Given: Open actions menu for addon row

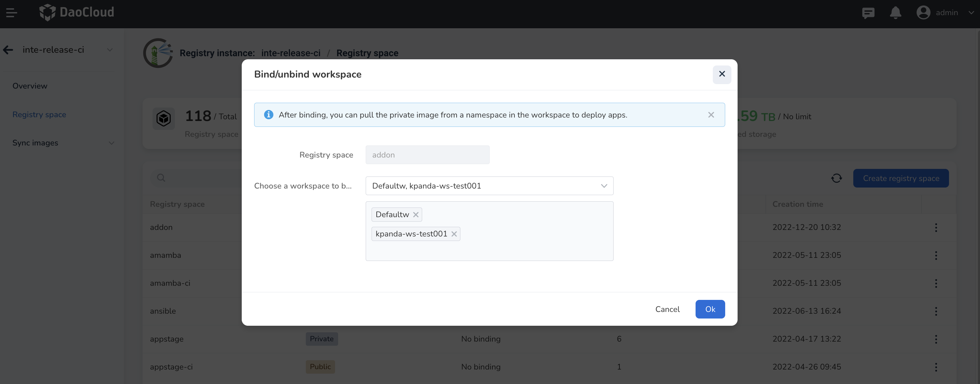Looking at the screenshot, I should click(936, 228).
